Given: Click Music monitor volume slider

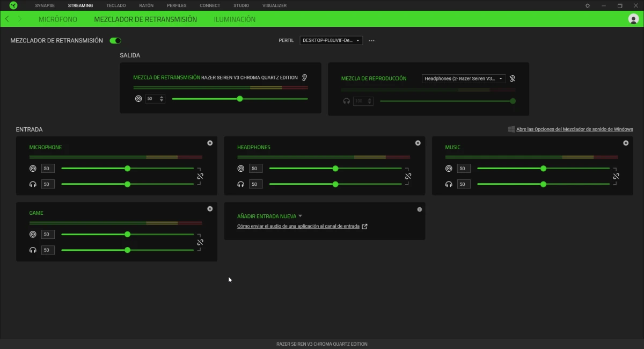Looking at the screenshot, I should pyautogui.click(x=543, y=184).
